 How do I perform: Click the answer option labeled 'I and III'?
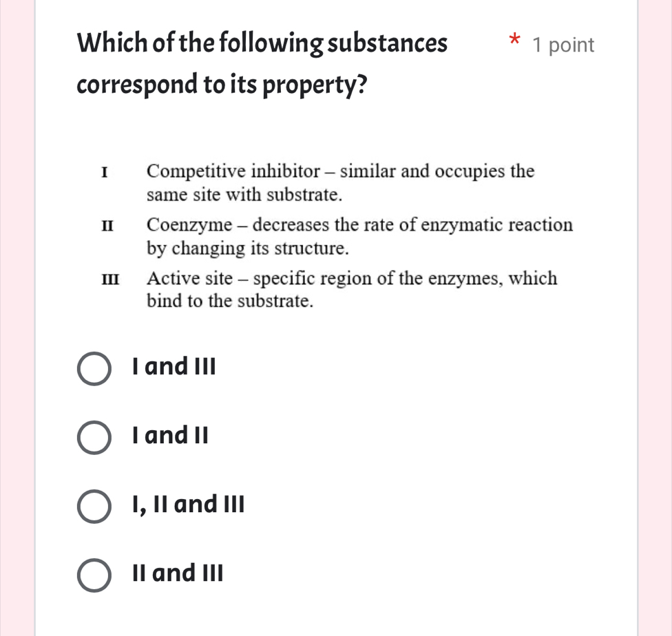coord(173,367)
